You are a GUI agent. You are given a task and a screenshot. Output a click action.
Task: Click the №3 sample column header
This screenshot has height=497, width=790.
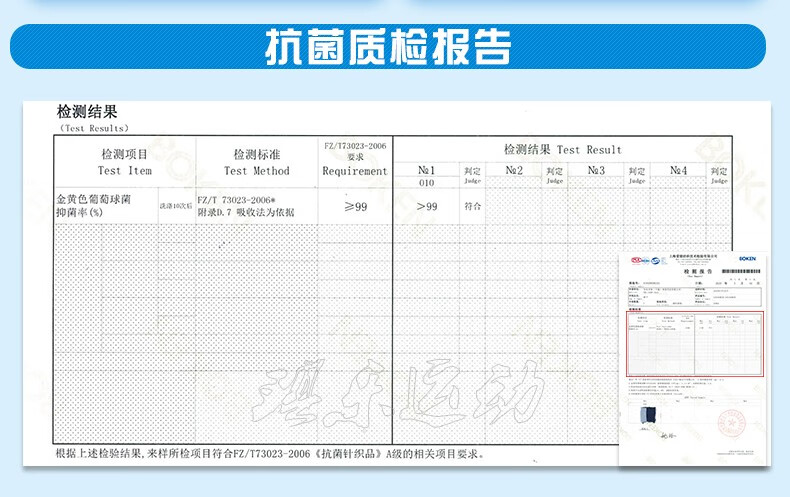[597, 171]
